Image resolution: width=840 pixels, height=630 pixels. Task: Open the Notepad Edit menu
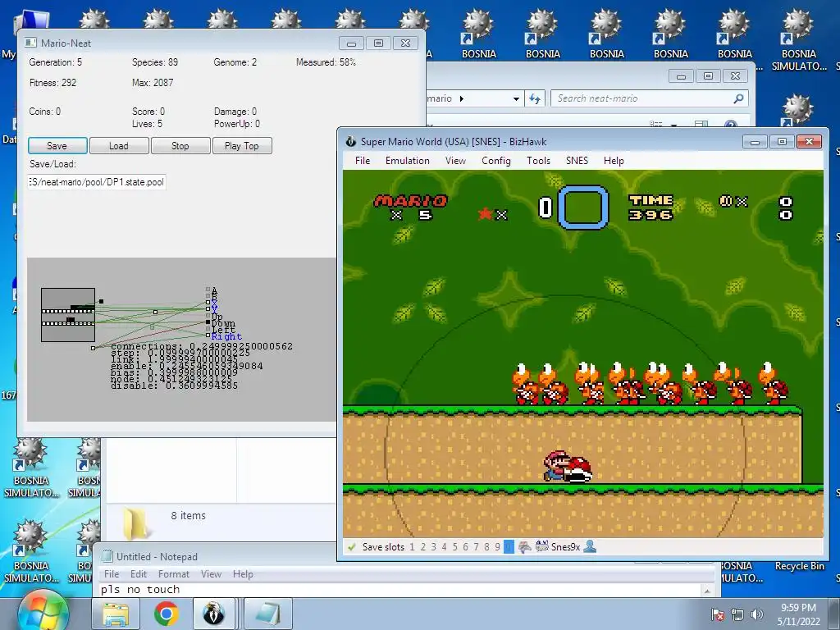point(138,574)
